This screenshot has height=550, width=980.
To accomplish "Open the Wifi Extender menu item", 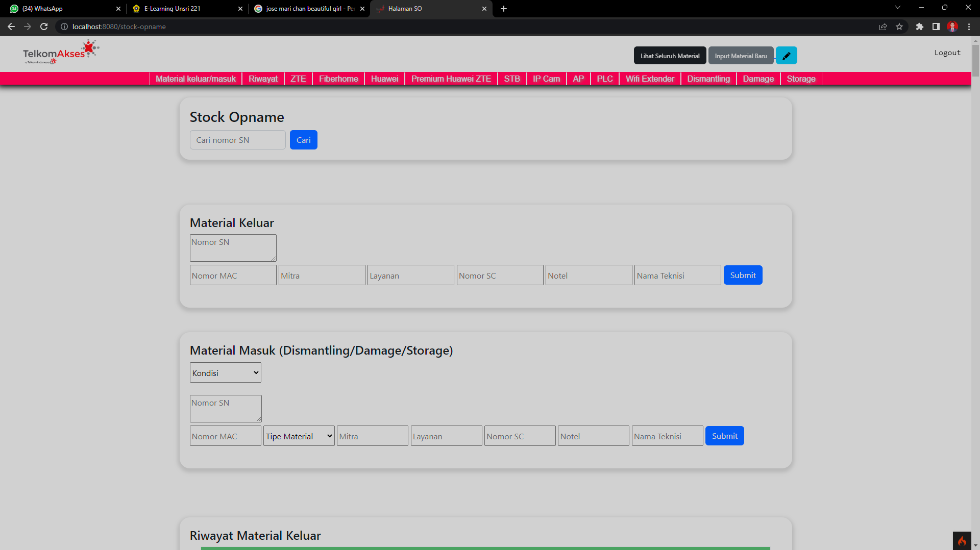I will coord(650,79).
